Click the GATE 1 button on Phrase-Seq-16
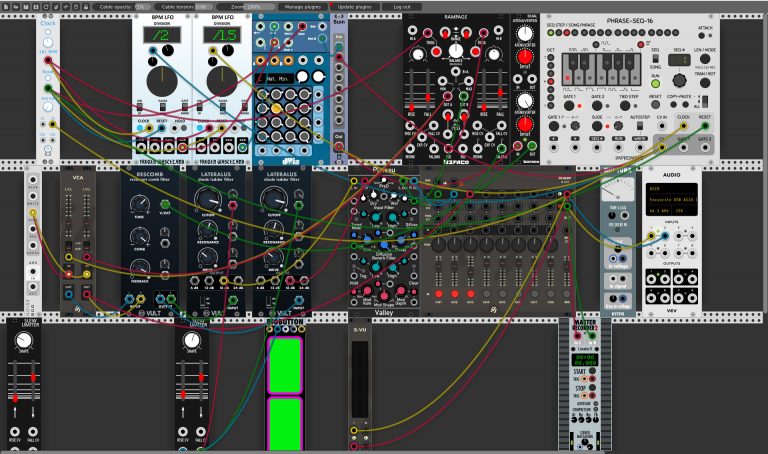768x454 pixels. click(x=569, y=105)
